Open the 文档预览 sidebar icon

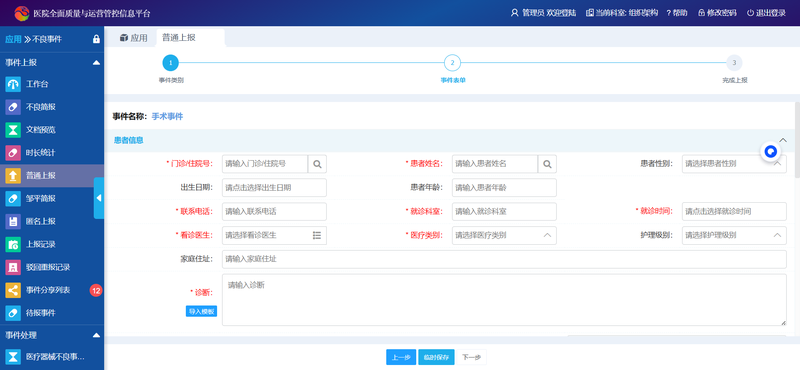coord(13,130)
